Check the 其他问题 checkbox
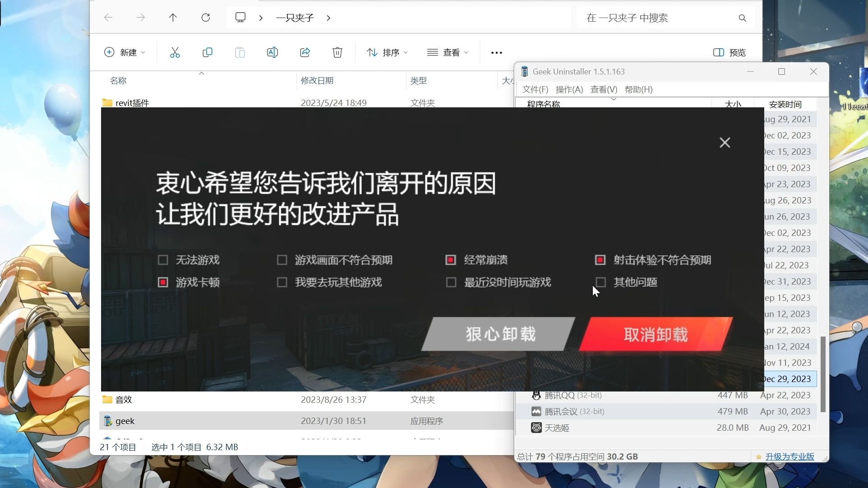The height and width of the screenshot is (488, 868). click(600, 282)
